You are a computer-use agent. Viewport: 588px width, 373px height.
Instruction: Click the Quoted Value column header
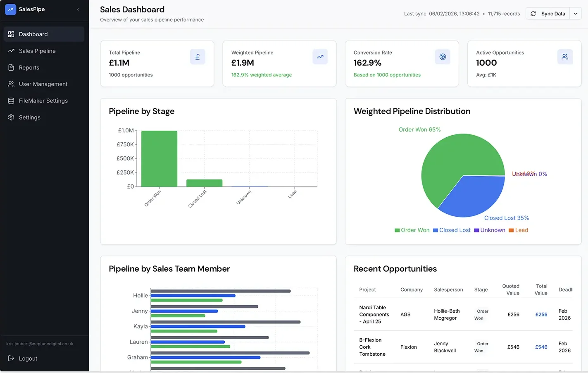click(511, 289)
